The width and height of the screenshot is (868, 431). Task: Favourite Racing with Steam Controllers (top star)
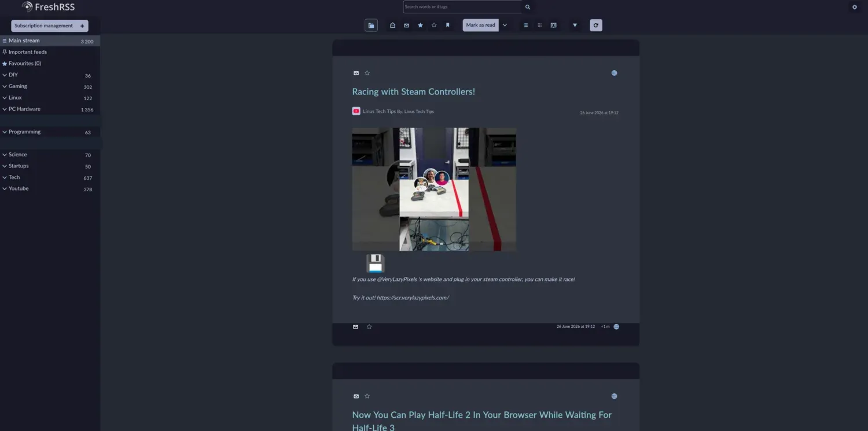coord(367,73)
